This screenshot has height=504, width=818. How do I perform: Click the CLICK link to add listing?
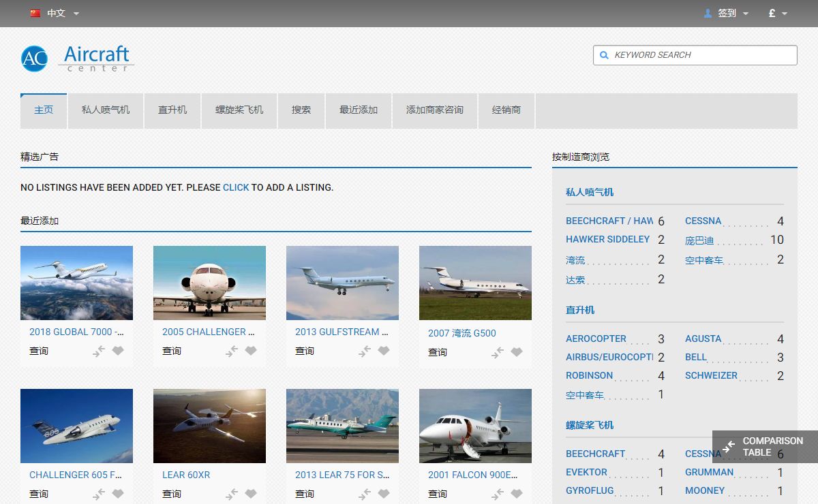point(236,187)
